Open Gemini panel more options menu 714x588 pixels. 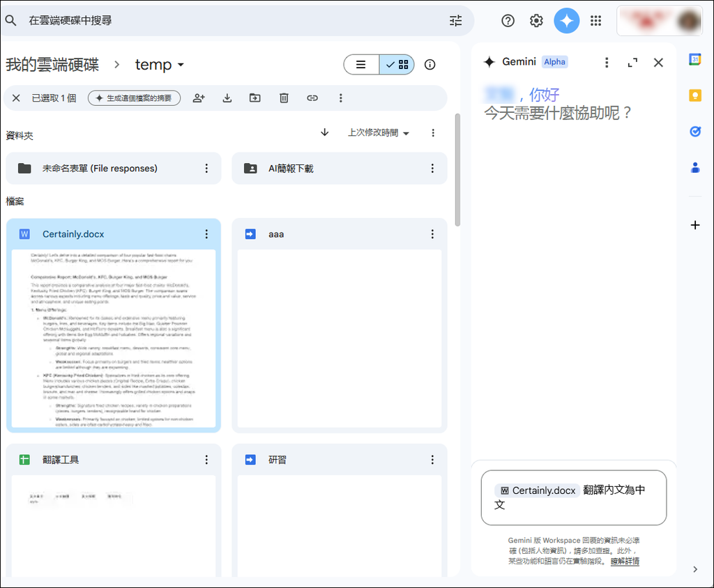pyautogui.click(x=607, y=62)
